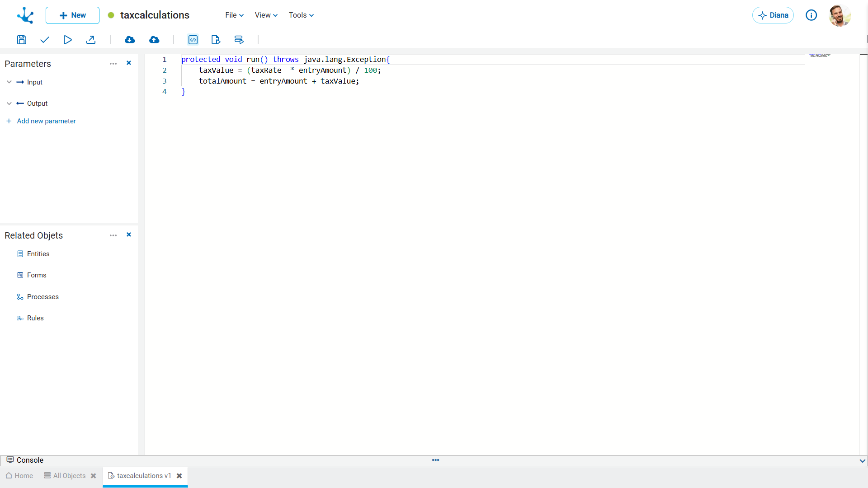The width and height of the screenshot is (868, 488).
Task: Click the stacked rows toolbar icon
Action: click(x=239, y=40)
